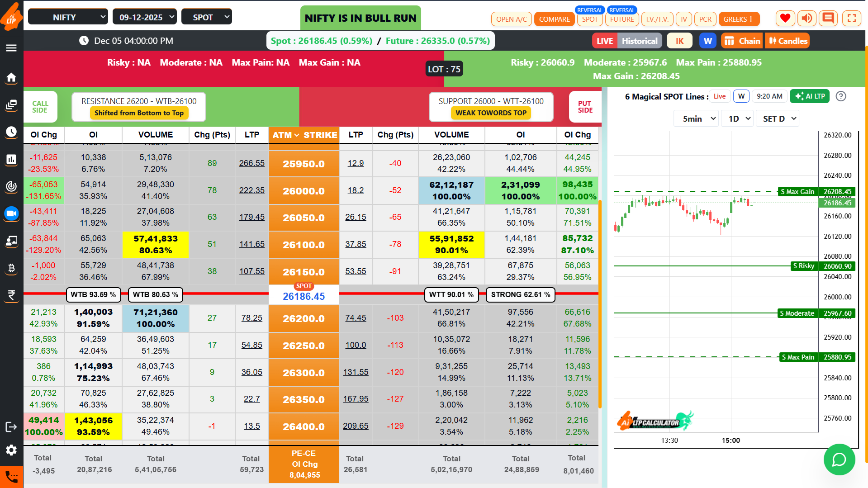Open the chat message icon in top bar
This screenshot has height=488, width=868.
(x=828, y=18)
